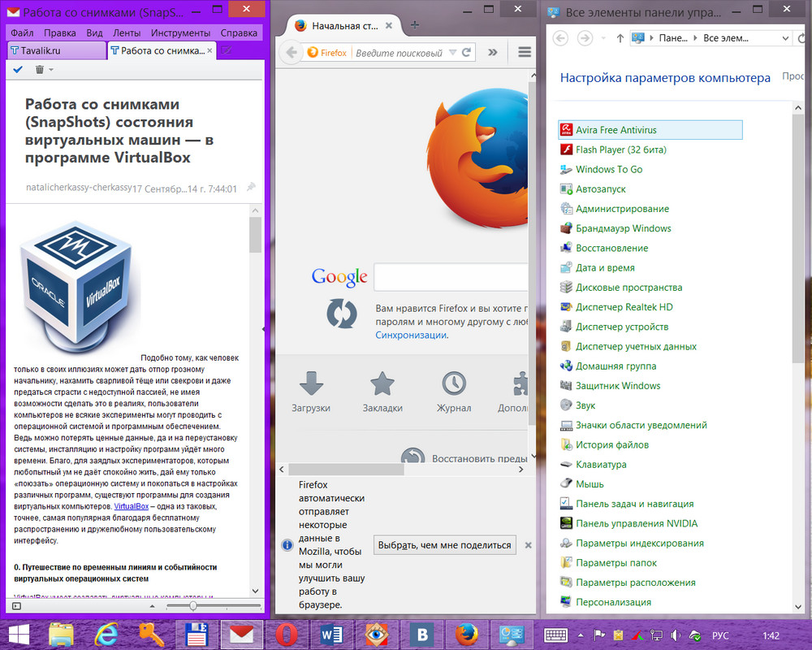This screenshot has height=650, width=812.
Task: Go back using Firefox's back arrow
Action: tap(292, 52)
